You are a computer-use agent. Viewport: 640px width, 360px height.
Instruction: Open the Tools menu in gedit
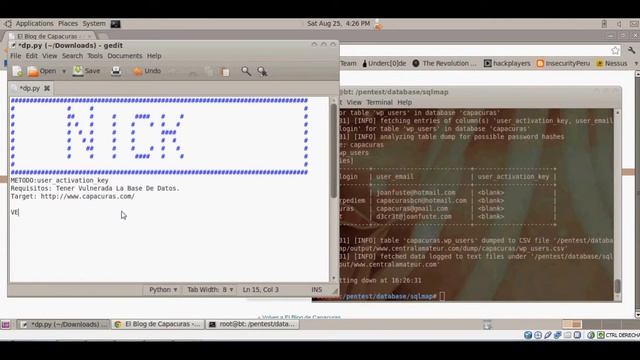(x=95, y=56)
